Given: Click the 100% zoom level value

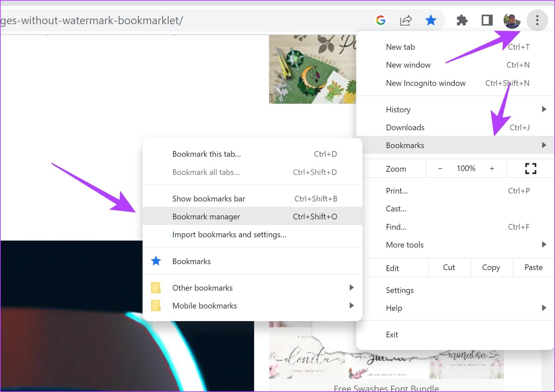Looking at the screenshot, I should (466, 168).
